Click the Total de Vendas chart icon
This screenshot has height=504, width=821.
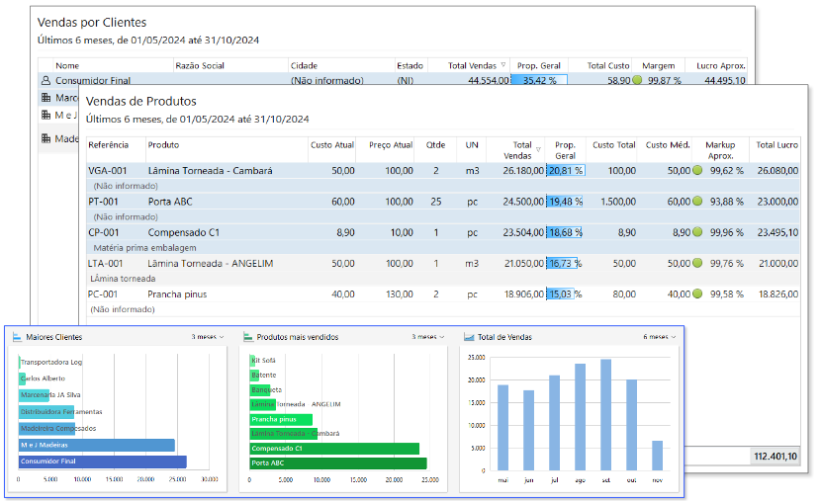(469, 337)
